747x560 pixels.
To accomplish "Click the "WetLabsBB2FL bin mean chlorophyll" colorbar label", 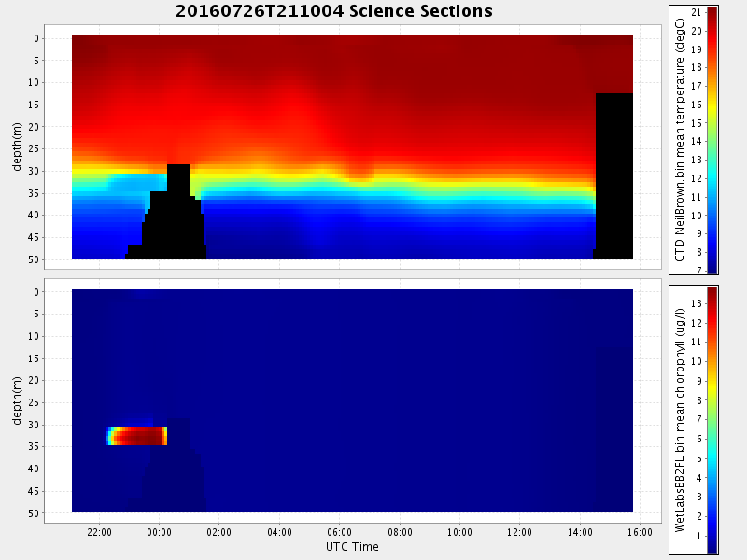I will (x=680, y=419).
